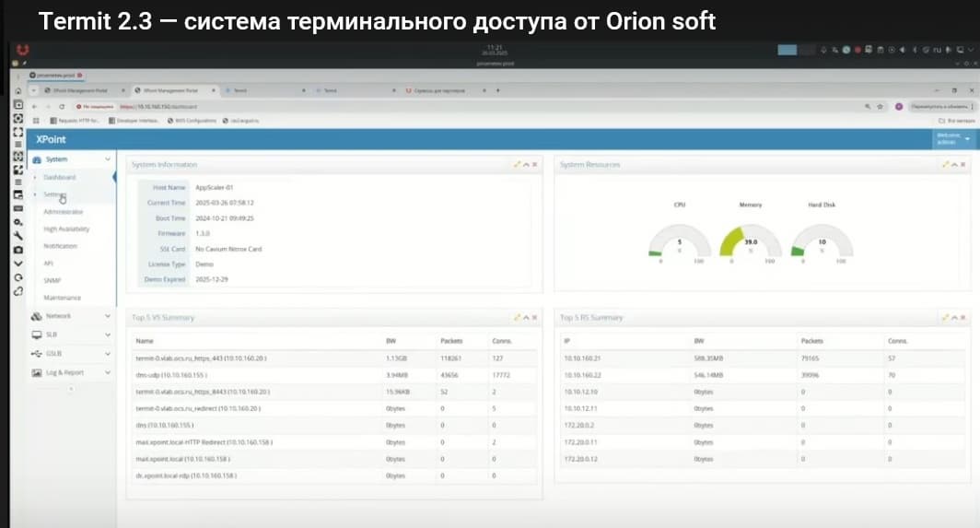
Task: Open the tab search dropdown in the browser
Action: point(34,90)
